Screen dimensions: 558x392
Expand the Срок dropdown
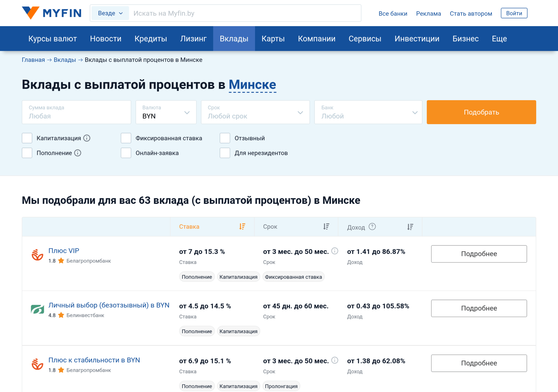(255, 112)
